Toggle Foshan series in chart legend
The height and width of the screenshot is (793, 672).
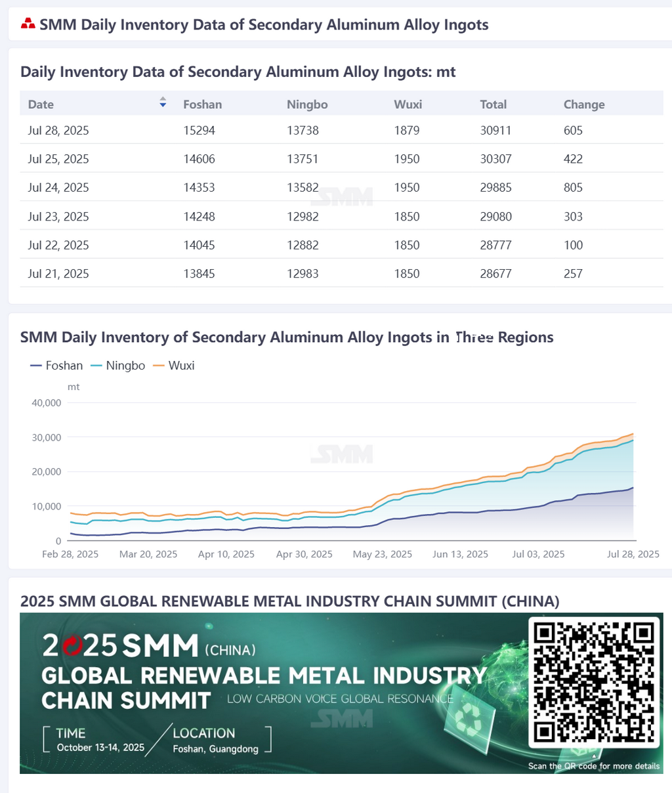tap(56, 366)
